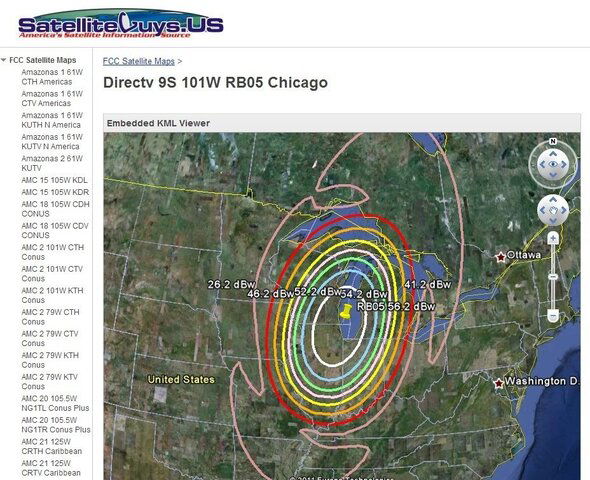
Task: Click the N north reset marker on compass
Action: [x=553, y=141]
